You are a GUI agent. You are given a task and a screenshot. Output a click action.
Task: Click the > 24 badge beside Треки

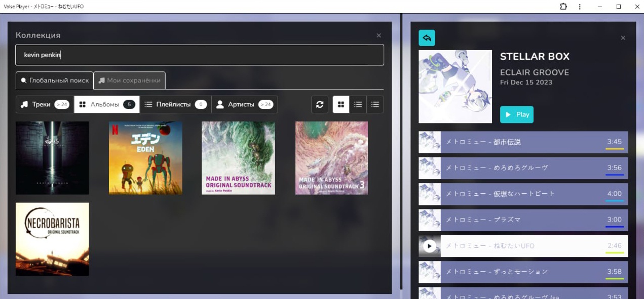[62, 104]
